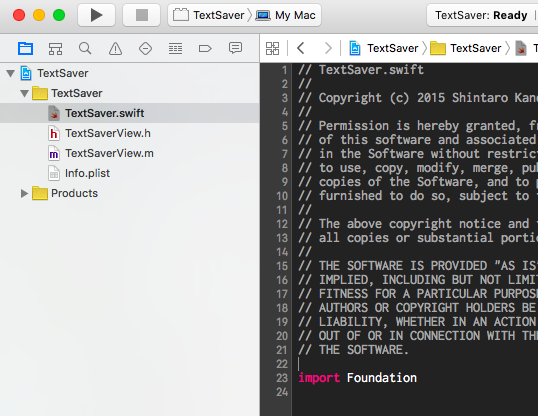
Task: Click the TextSaver: Ready status display
Action: [482, 15]
